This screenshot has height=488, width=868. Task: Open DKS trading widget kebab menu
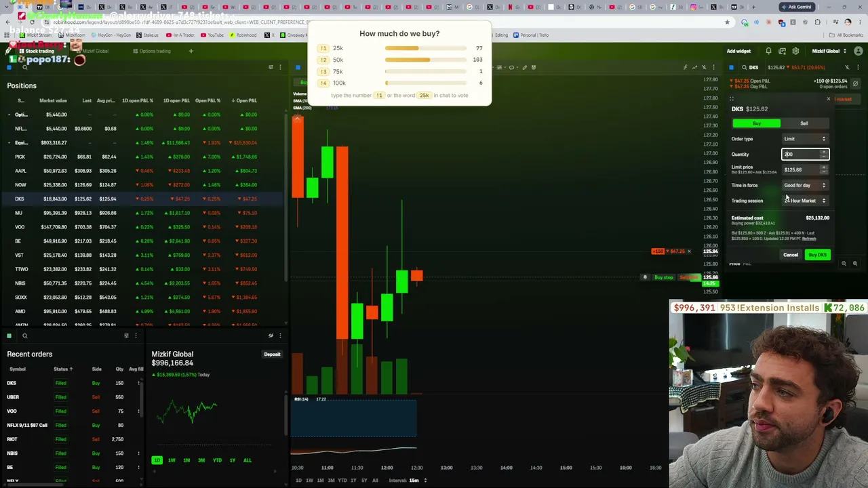pos(856,67)
